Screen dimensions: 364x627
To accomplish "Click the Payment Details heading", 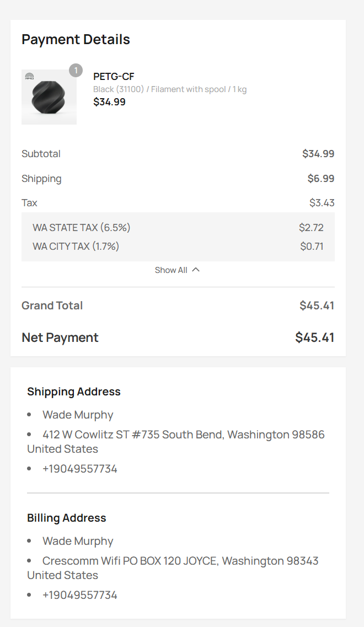I will tap(76, 40).
